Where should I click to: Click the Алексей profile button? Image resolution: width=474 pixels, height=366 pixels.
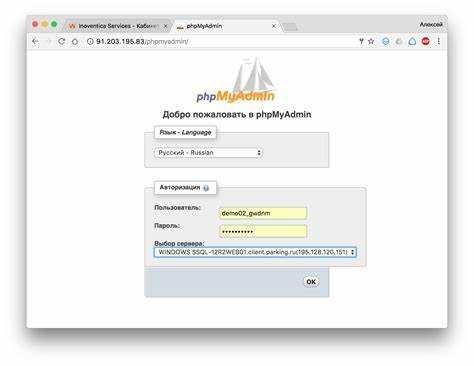[x=431, y=25]
